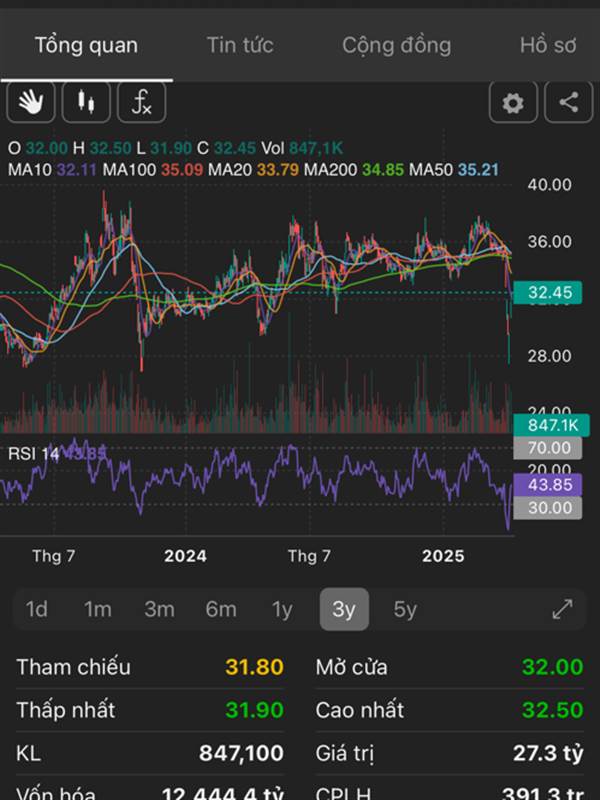Screen dimensions: 600x800
Task: Choose the 6m time range
Action: point(221,609)
